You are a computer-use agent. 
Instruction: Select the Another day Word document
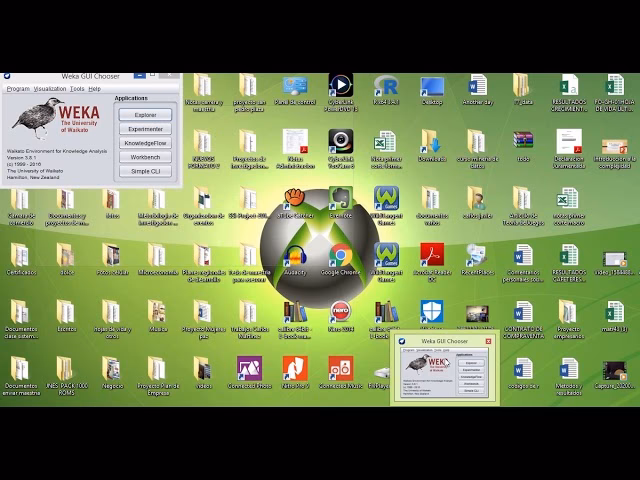tap(478, 90)
